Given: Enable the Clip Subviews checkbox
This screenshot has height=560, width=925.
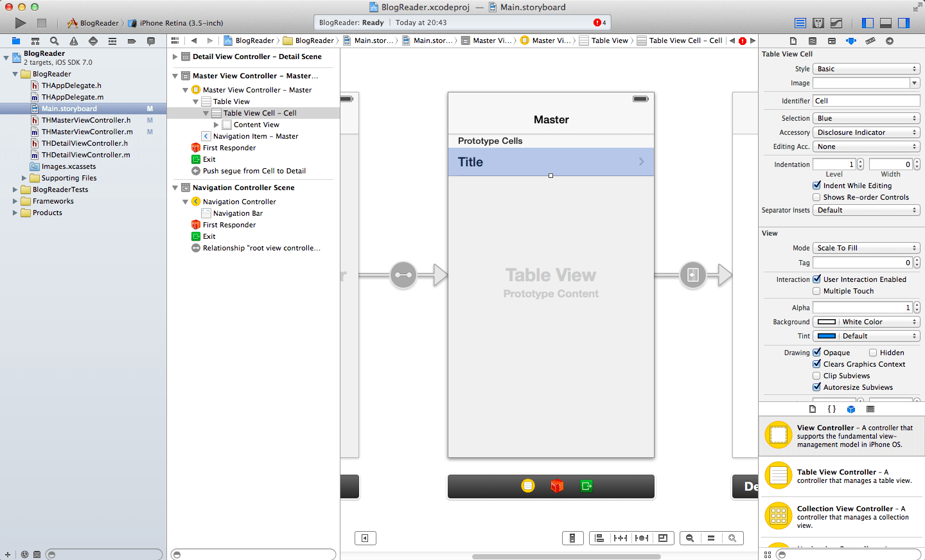Looking at the screenshot, I should (x=817, y=376).
